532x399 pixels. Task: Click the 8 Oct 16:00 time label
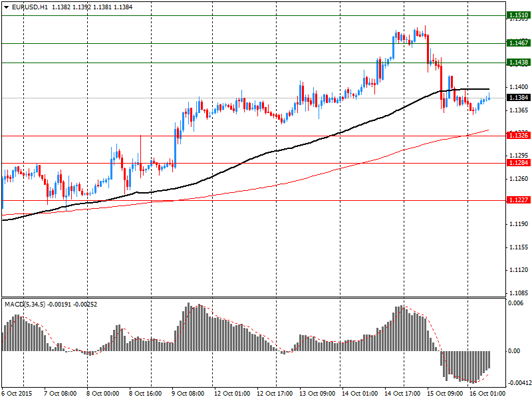146,393
